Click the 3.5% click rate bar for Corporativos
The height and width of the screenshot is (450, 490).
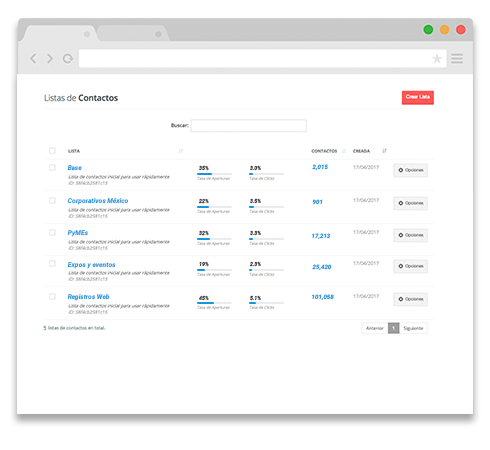pos(266,207)
